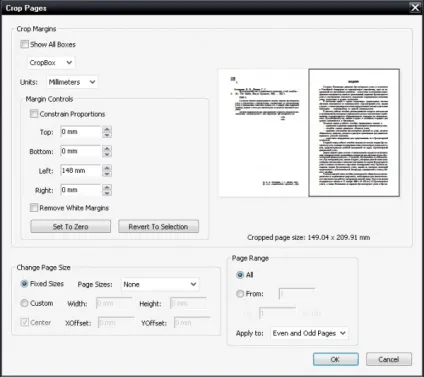Click the Left margin input field
424x377 pixels.
(80, 171)
